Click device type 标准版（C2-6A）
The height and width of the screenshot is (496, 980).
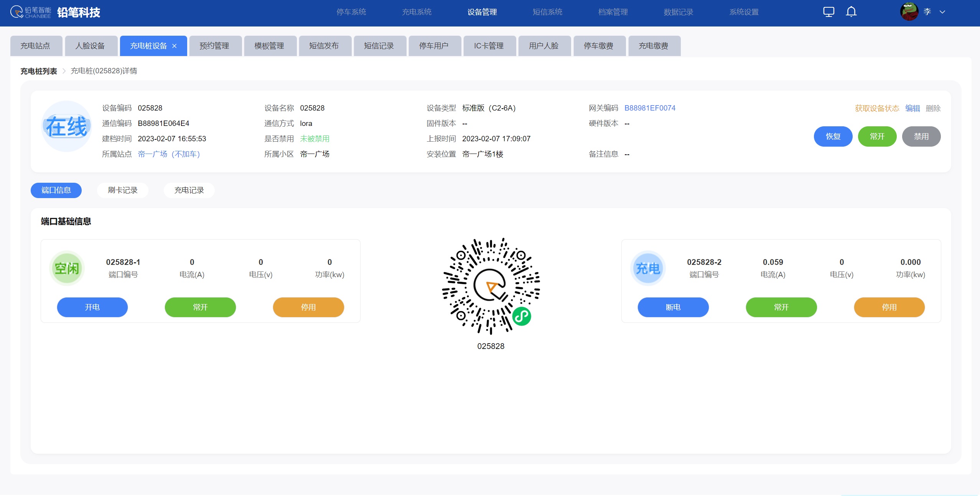coord(489,108)
